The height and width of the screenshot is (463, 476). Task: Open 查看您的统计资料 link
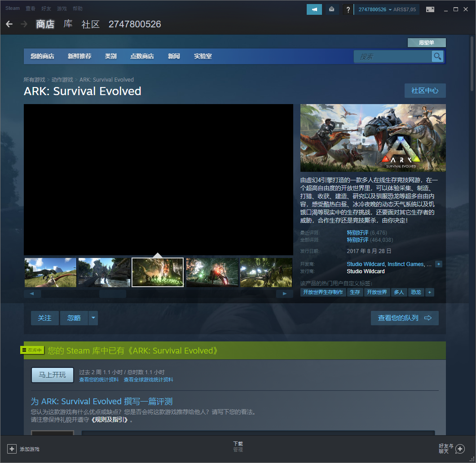pyautogui.click(x=99, y=380)
